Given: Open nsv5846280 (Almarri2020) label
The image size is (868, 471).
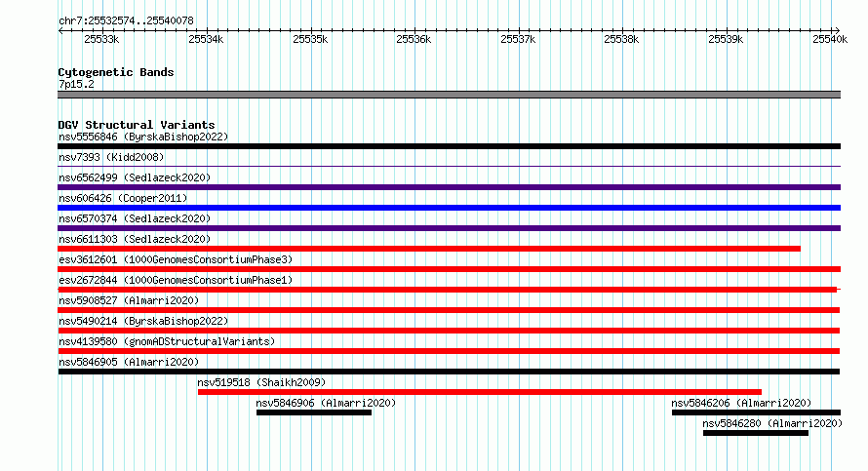Looking at the screenshot, I should (772, 423).
